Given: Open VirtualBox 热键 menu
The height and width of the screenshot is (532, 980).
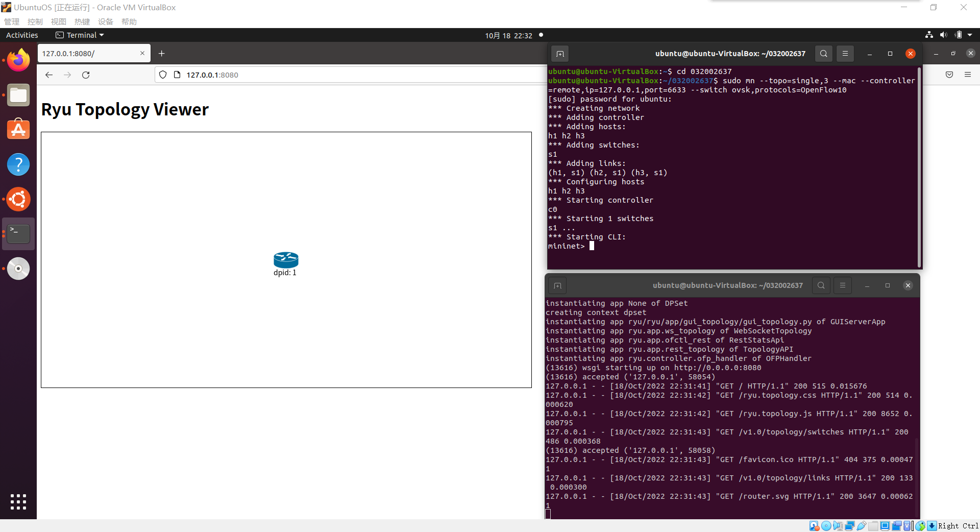Looking at the screenshot, I should pyautogui.click(x=82, y=21).
